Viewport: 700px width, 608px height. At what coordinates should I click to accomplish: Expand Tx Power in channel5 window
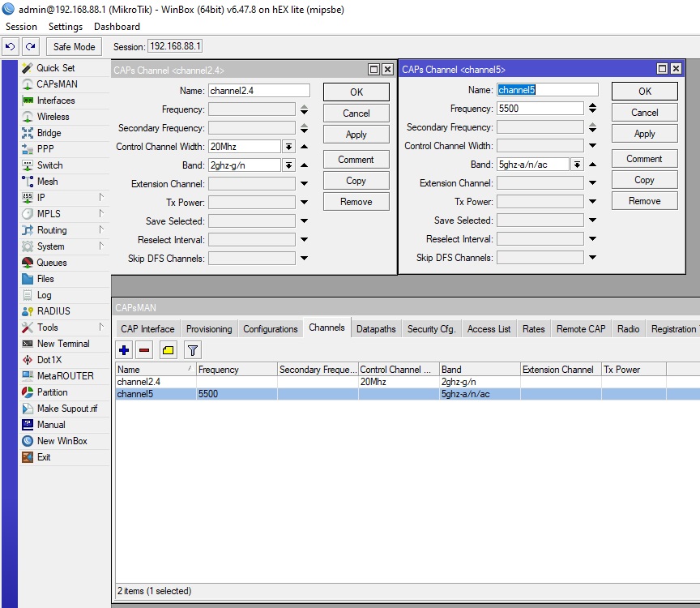[x=592, y=202]
